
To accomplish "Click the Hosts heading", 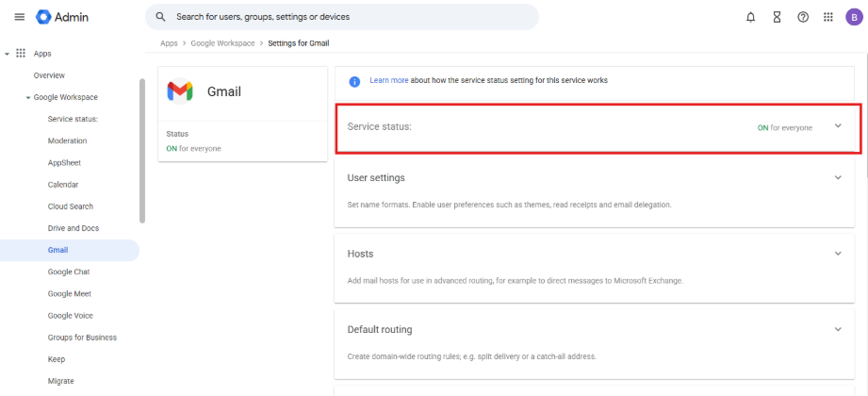I will [360, 254].
